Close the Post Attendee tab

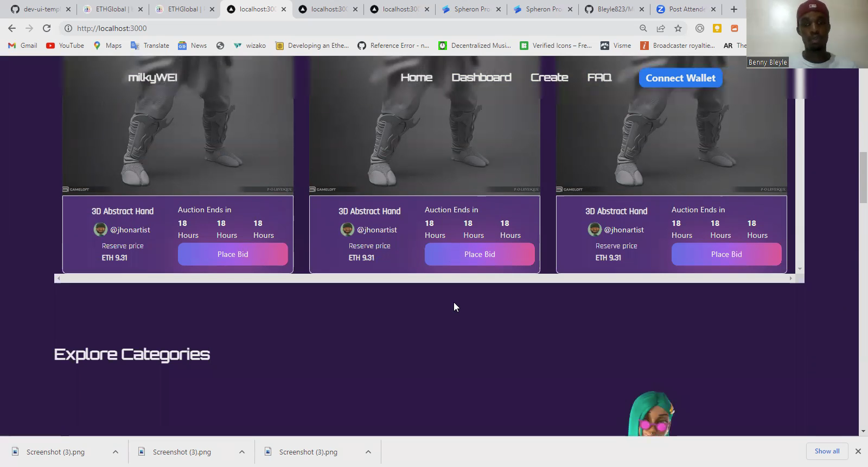[713, 9]
